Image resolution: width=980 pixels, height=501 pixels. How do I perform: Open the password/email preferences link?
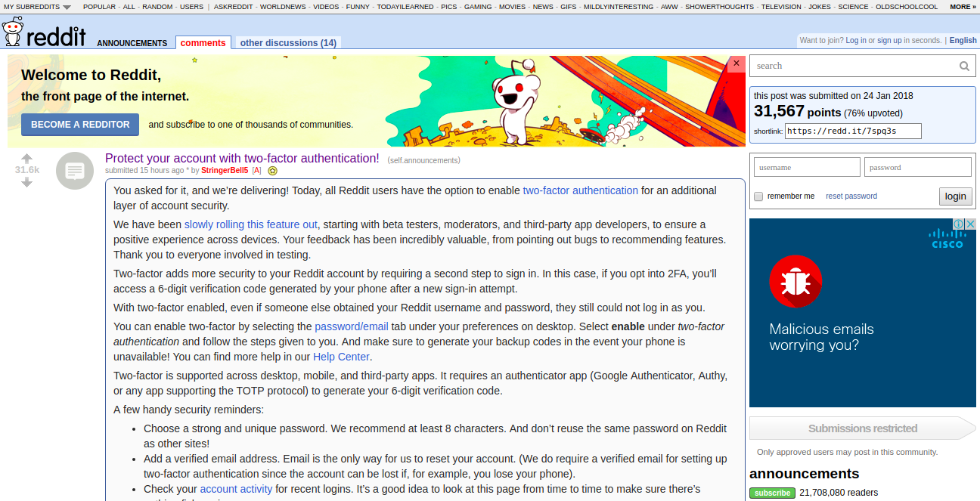[352, 326]
